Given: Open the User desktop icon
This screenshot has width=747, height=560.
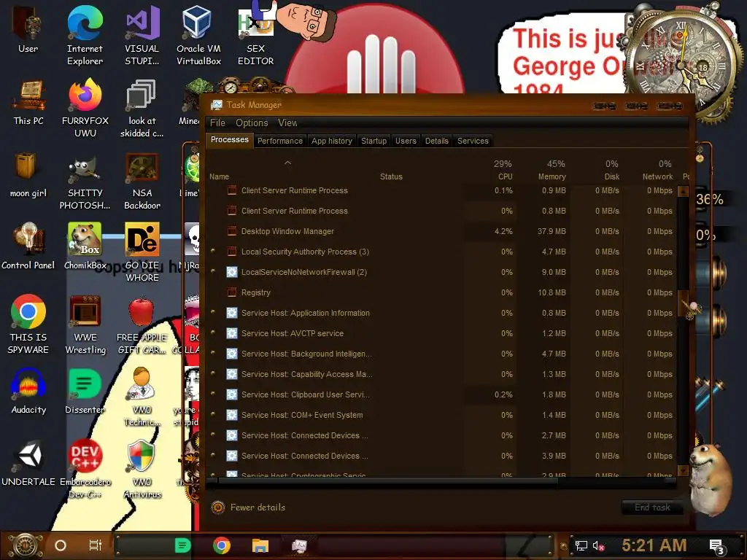Looking at the screenshot, I should 28,29.
